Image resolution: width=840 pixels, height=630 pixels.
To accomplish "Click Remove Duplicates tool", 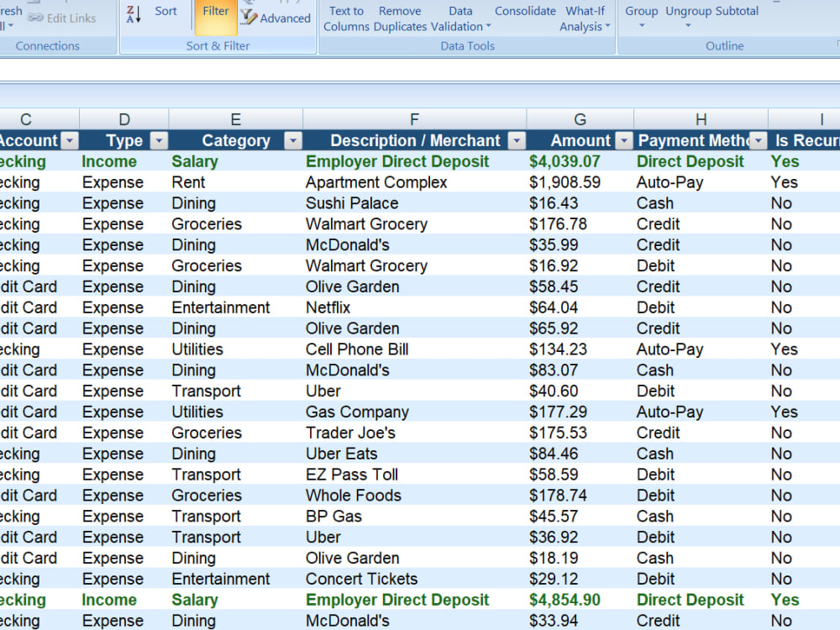I will click(400, 18).
